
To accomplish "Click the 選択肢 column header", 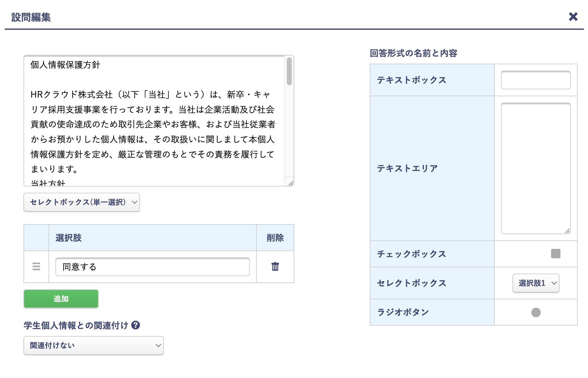I will [68, 238].
